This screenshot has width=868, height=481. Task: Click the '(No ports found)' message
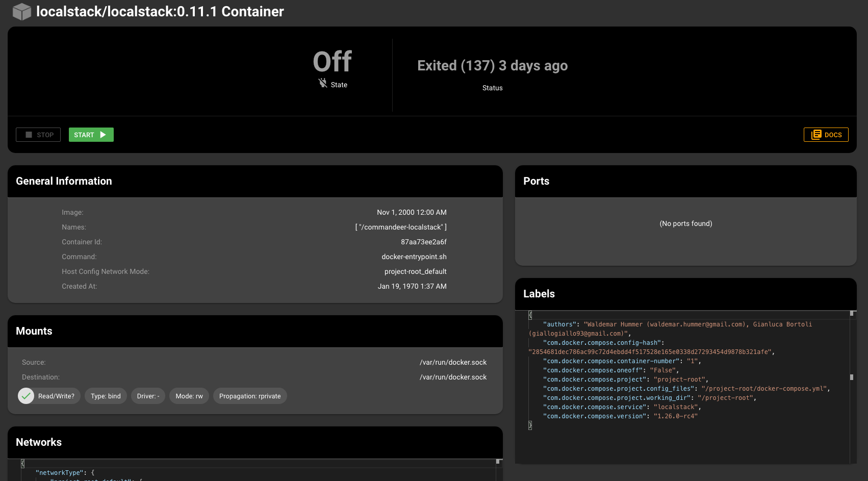(x=686, y=223)
